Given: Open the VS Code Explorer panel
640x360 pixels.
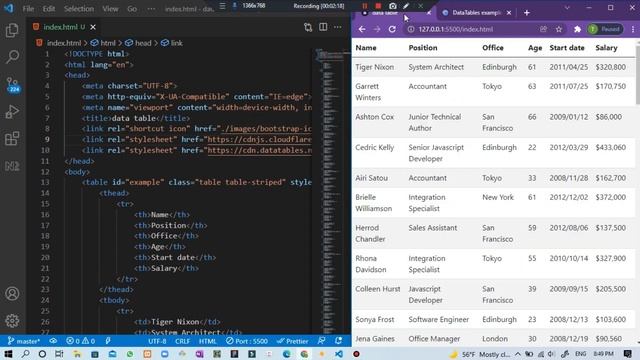Looking at the screenshot, I should coord(12,30).
